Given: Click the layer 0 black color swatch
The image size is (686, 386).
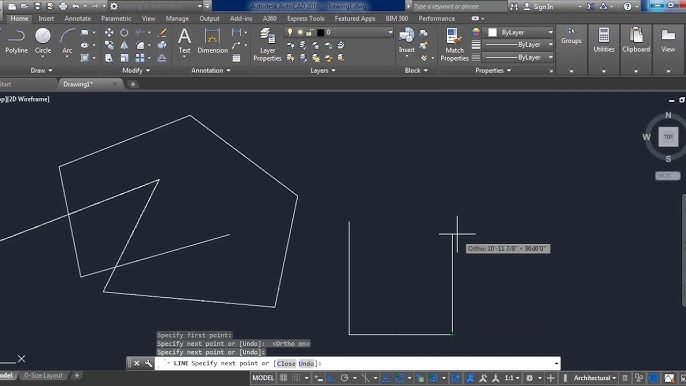Looking at the screenshot, I should click(321, 32).
